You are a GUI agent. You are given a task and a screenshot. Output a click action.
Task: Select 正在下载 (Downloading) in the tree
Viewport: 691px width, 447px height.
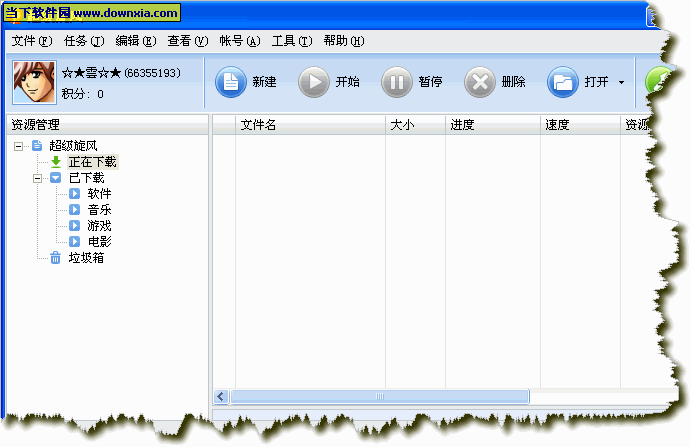[x=92, y=162]
